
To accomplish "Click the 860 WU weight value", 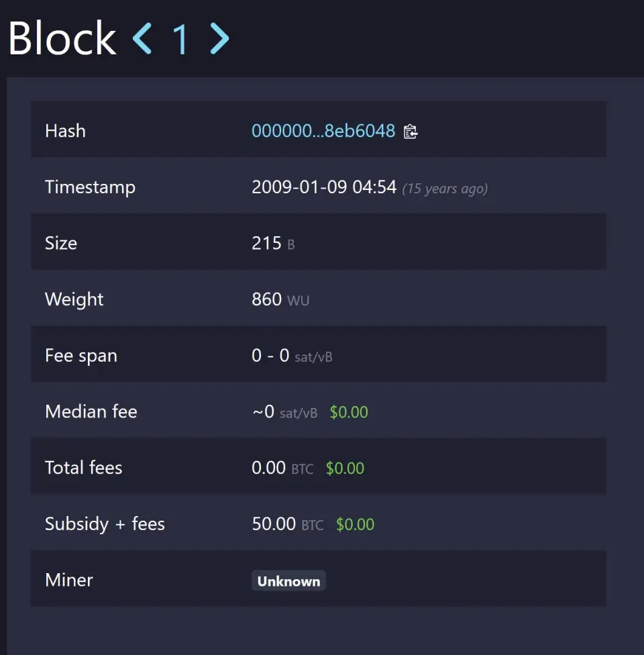I will (x=280, y=299).
